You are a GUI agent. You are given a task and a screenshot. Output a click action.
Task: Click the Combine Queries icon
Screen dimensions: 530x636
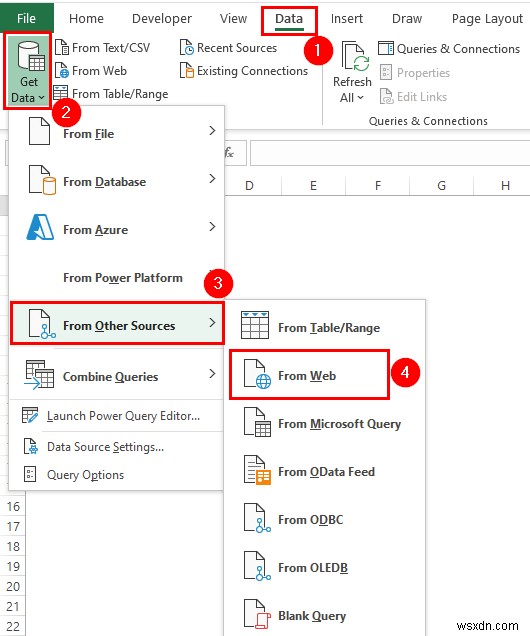[x=39, y=374]
